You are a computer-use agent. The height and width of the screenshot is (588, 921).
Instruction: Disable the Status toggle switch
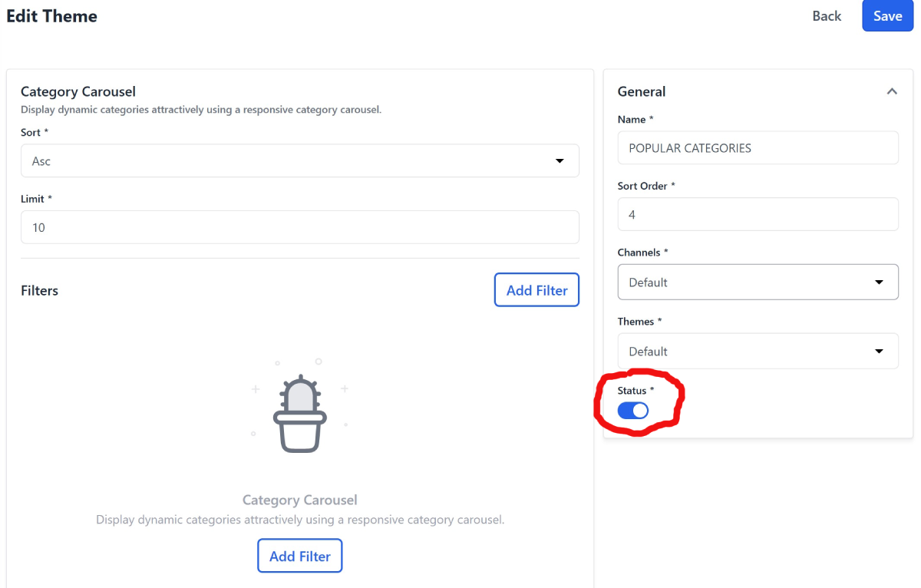point(633,411)
